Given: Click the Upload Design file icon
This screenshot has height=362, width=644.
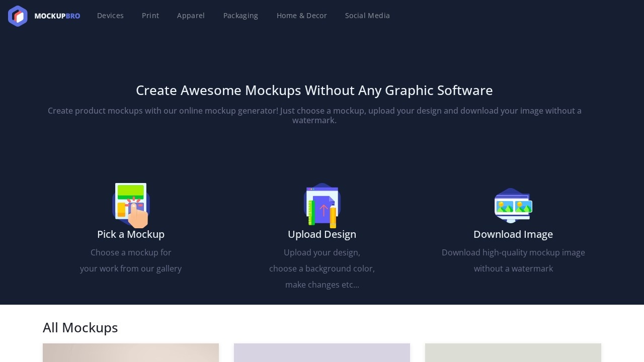Looking at the screenshot, I should (x=322, y=205).
